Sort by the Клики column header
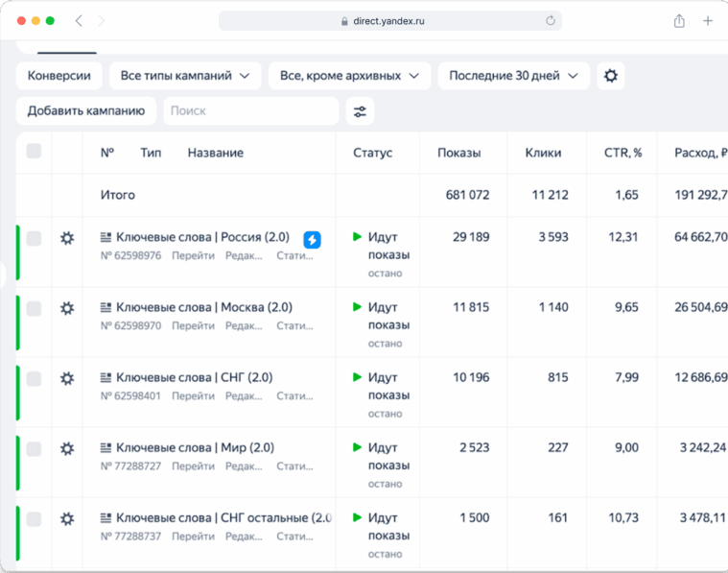The image size is (728, 573). [543, 153]
